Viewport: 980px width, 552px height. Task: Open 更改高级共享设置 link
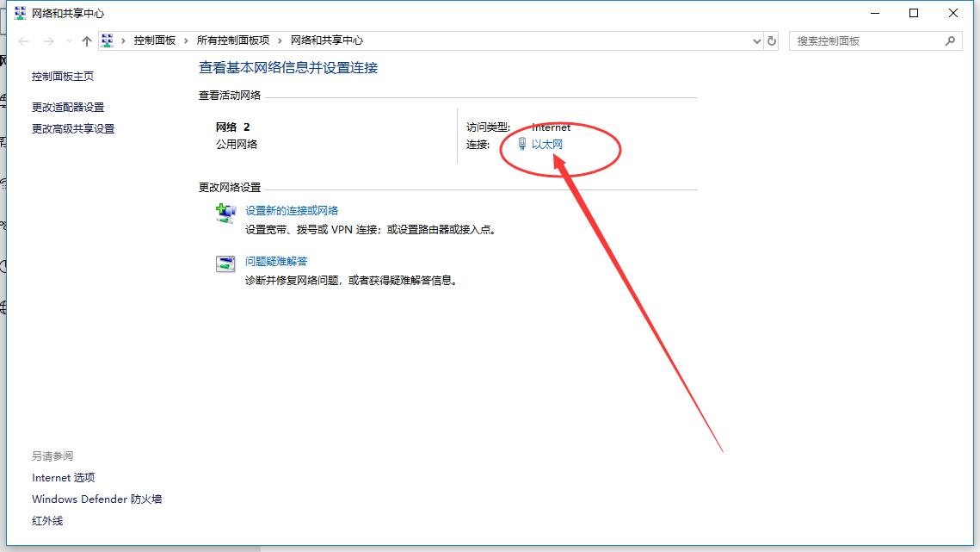click(73, 128)
